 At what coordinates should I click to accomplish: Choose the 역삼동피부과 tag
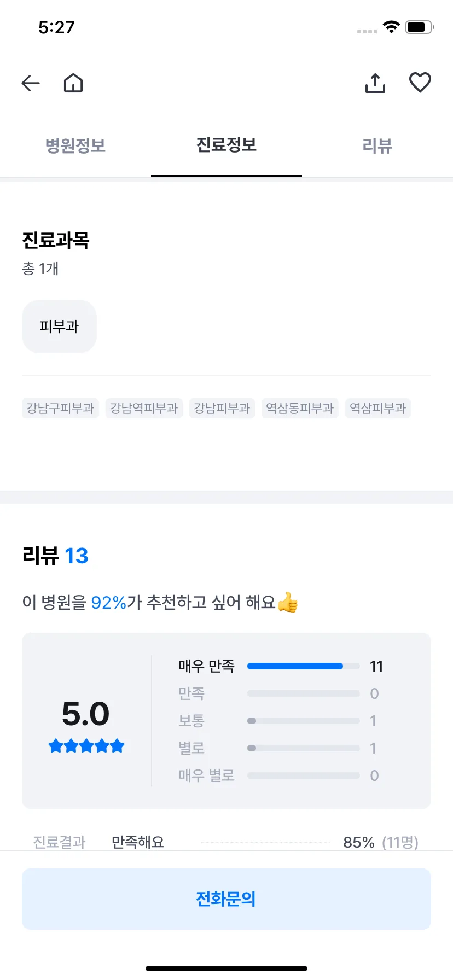pyautogui.click(x=300, y=408)
